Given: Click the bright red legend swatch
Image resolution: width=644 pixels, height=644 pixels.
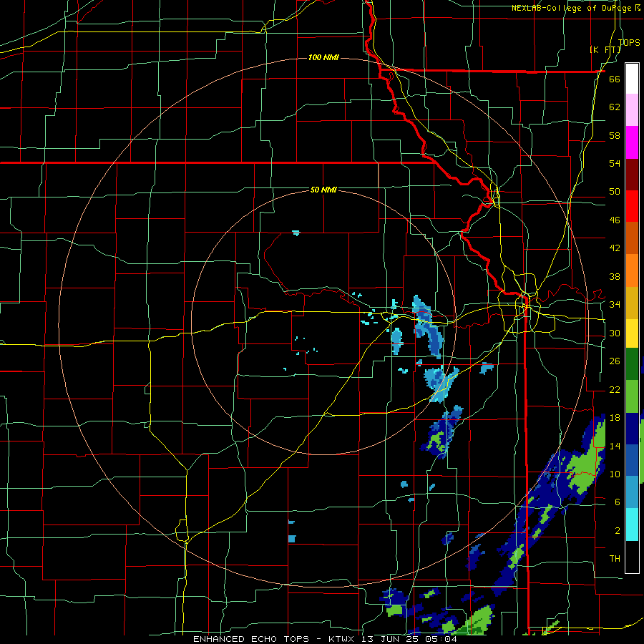Looking at the screenshot, I should tap(632, 206).
